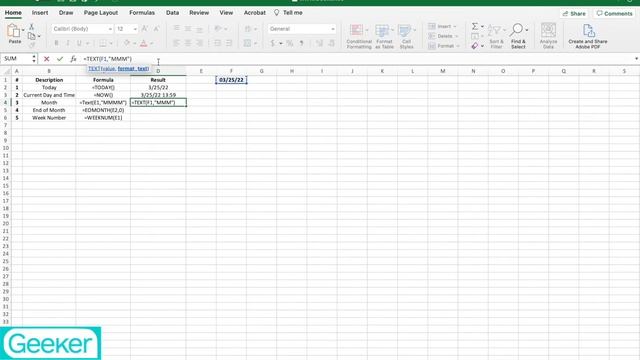Click the Increase Decimal icon

[x=320, y=43]
